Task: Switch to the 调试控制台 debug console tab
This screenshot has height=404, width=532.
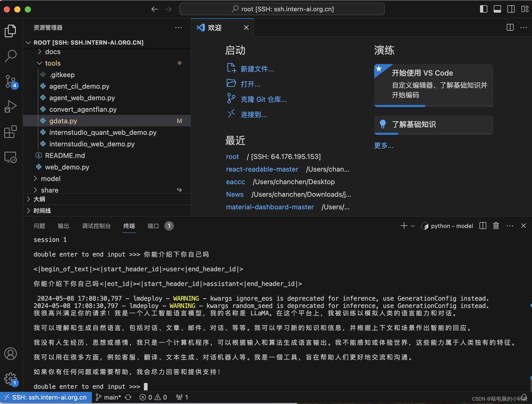Action: (96, 226)
